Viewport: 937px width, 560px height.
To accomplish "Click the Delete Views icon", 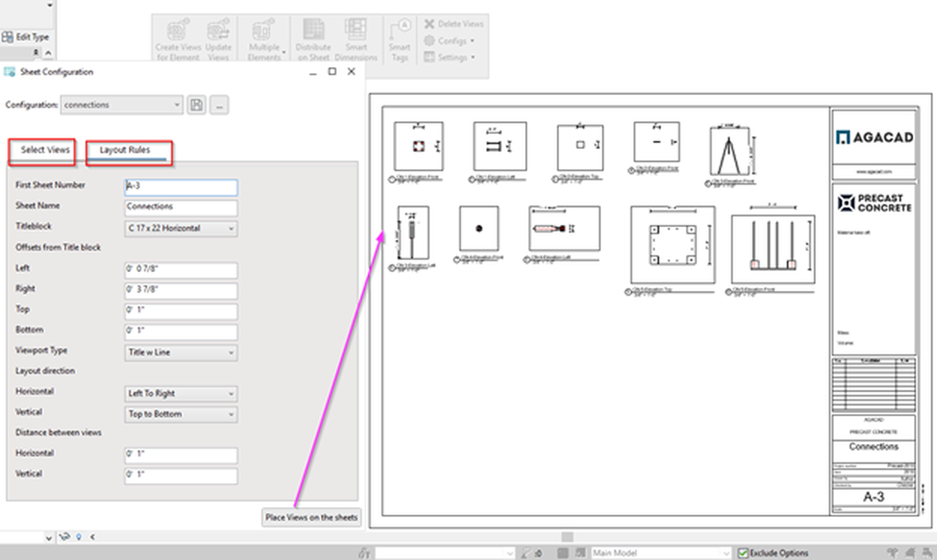I will click(430, 23).
